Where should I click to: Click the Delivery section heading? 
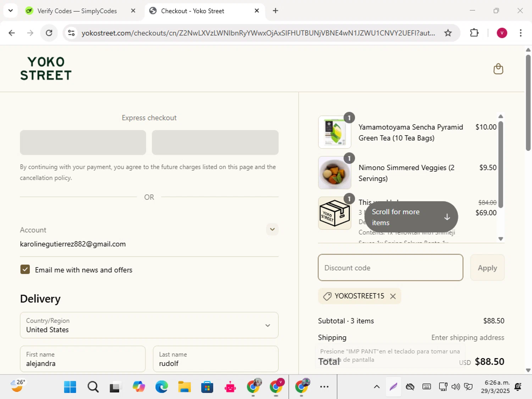click(x=40, y=299)
